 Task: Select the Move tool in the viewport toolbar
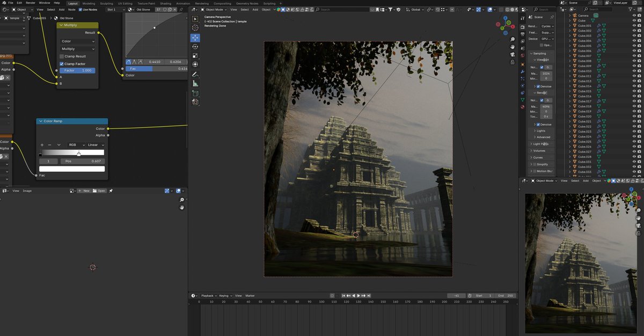(195, 38)
